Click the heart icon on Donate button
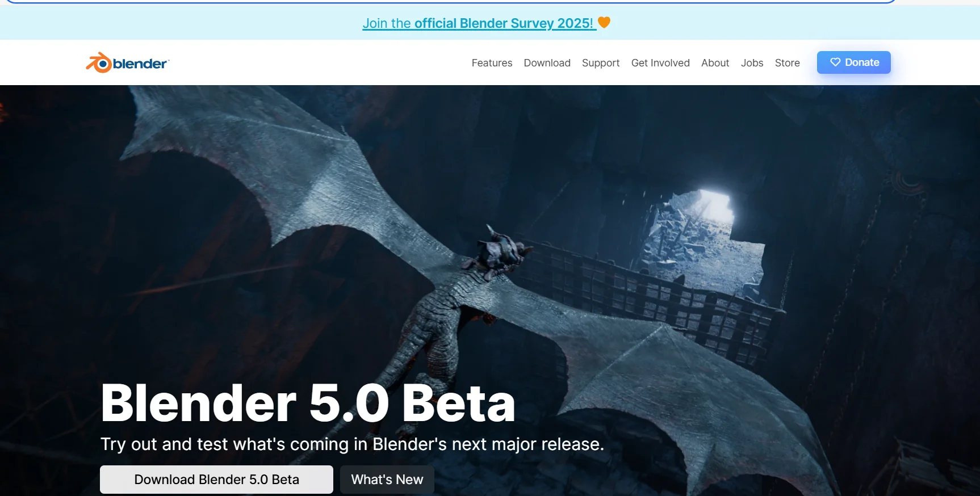 (835, 62)
